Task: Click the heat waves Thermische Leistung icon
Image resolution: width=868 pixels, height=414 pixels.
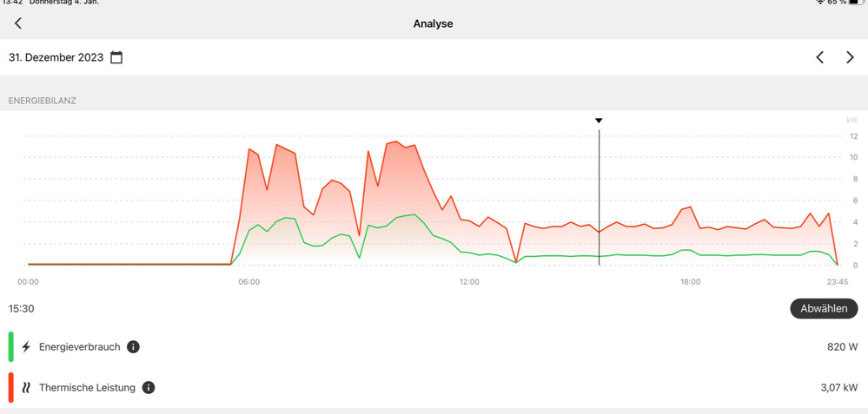Action: [x=26, y=388]
